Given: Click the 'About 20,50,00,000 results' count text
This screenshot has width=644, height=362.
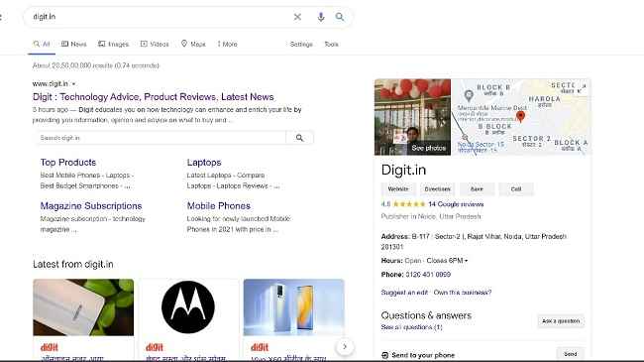Looking at the screenshot, I should (x=96, y=65).
